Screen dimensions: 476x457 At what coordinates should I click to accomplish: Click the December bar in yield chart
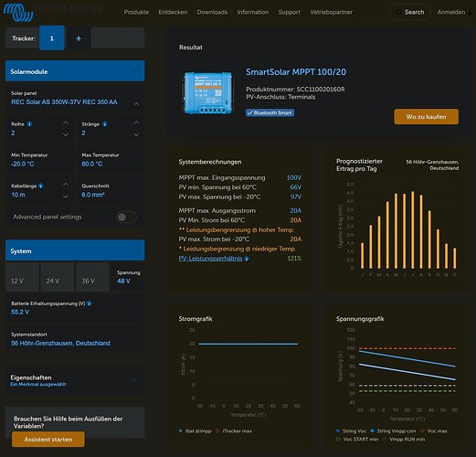pos(455,259)
